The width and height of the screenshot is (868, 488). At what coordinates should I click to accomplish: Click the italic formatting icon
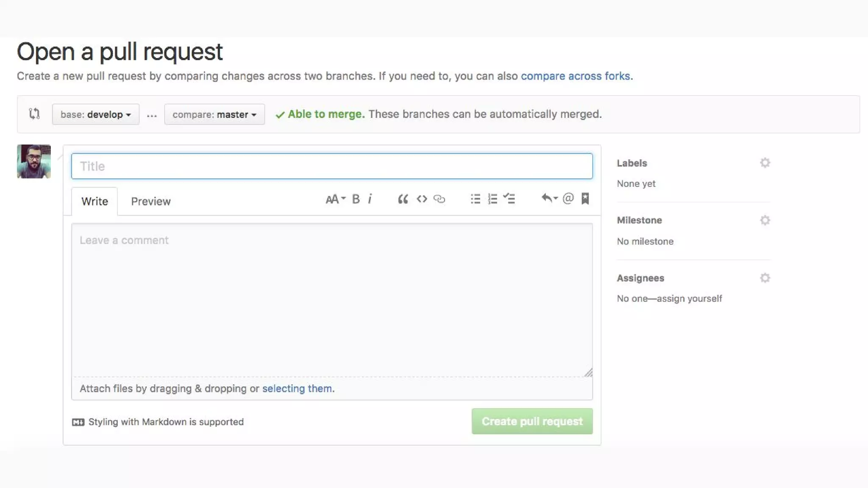coord(370,199)
